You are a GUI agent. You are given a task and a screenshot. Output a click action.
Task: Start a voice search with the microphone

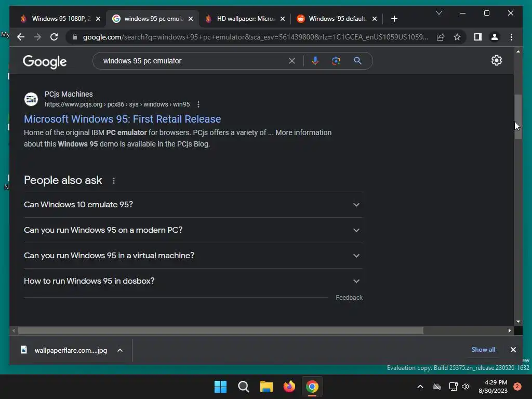point(315,61)
